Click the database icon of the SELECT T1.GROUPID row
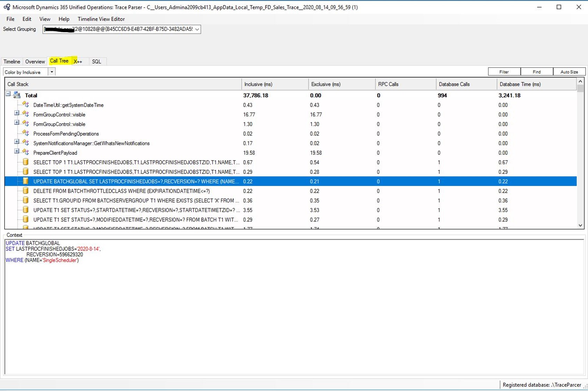This screenshot has width=588, height=391. pyautogui.click(x=25, y=200)
